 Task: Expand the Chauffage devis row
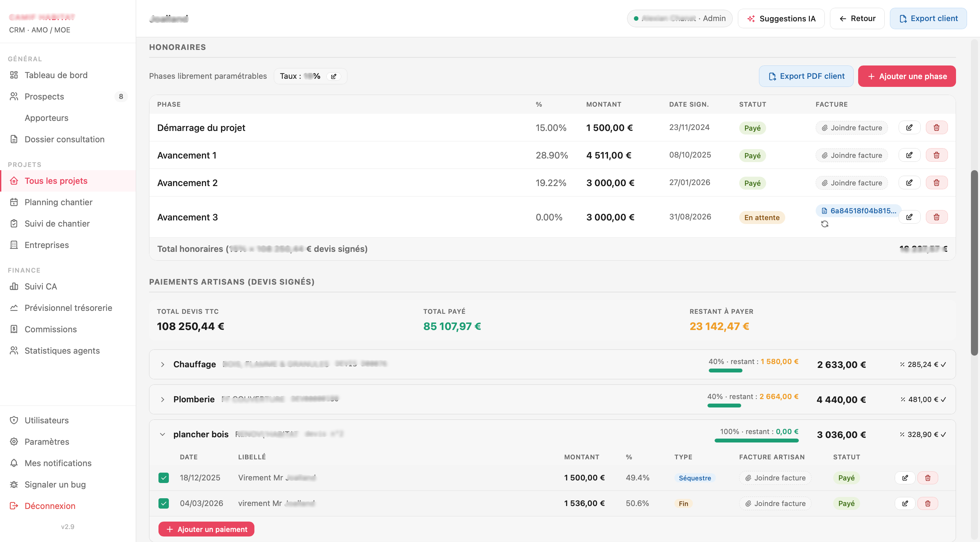click(162, 364)
